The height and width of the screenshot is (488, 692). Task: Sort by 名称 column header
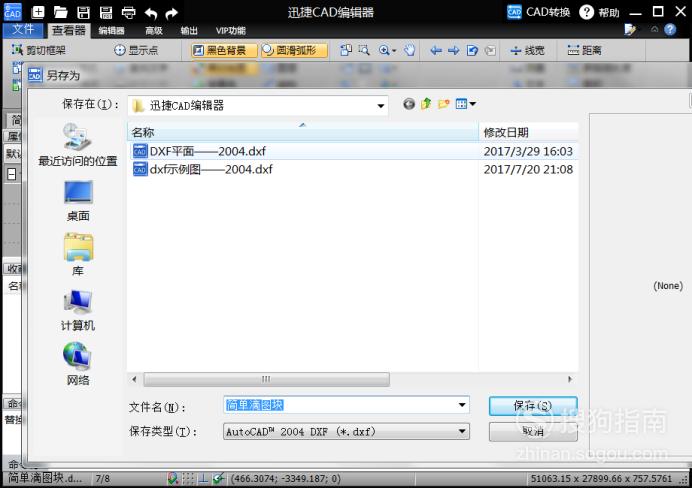point(303,132)
